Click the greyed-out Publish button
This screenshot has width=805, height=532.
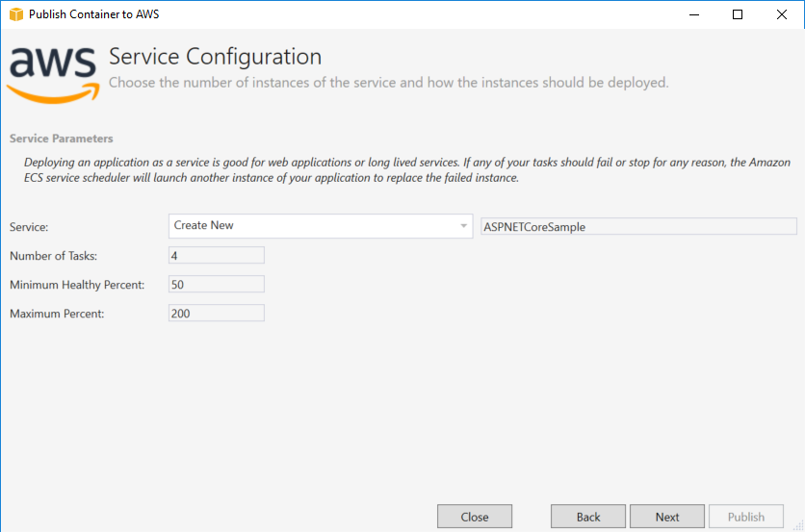746,517
